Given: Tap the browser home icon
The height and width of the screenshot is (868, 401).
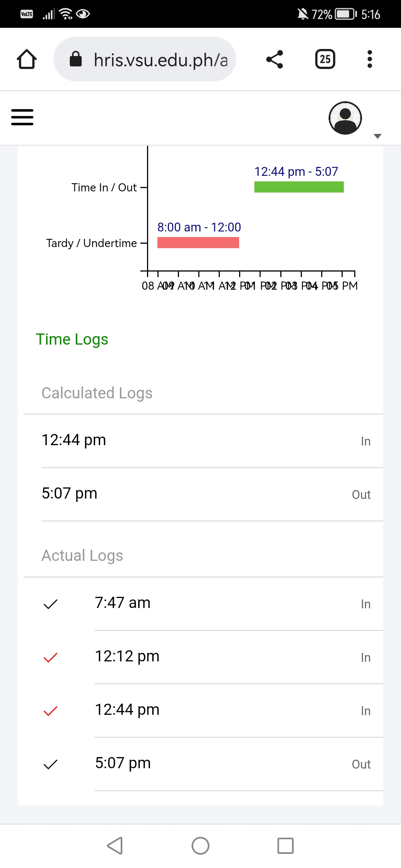Looking at the screenshot, I should 27,59.
